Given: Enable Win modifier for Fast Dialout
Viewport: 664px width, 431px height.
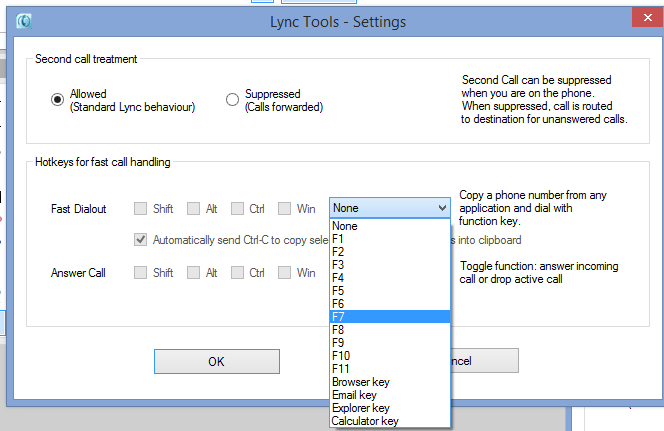Looking at the screenshot, I should point(285,208).
